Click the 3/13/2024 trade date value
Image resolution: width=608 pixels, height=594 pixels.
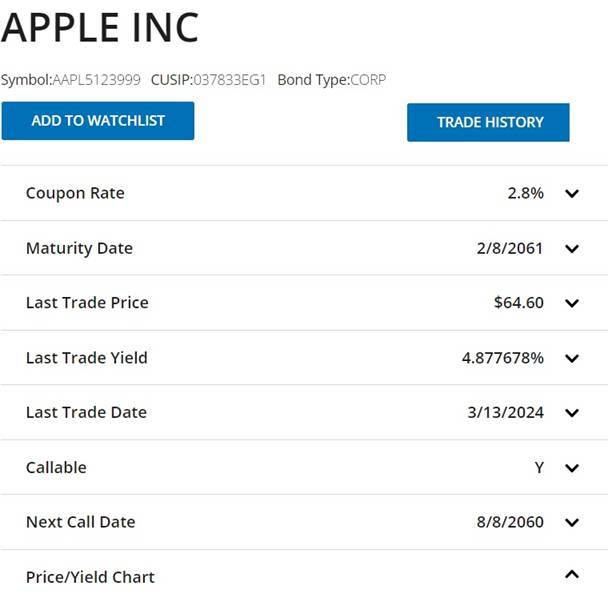(x=506, y=413)
